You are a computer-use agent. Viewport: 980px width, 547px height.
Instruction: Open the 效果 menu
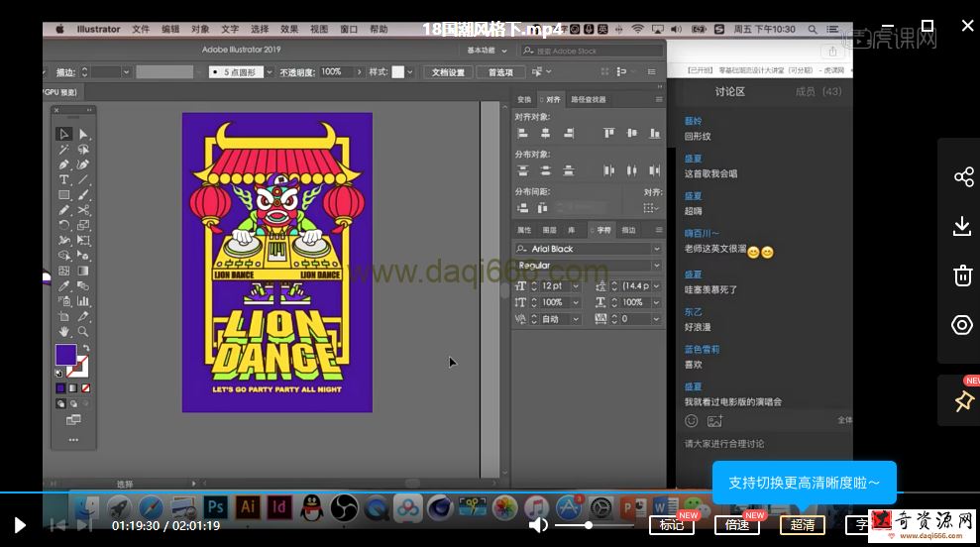(289, 29)
